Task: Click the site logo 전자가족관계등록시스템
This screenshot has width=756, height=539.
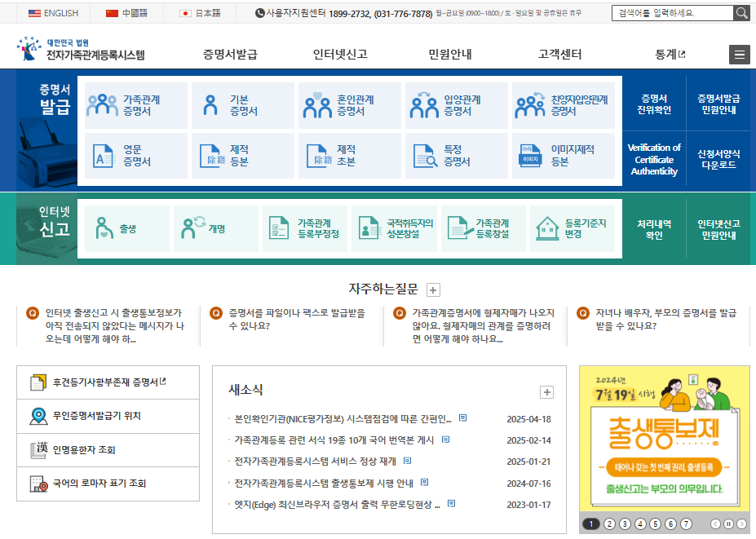Action: 81,49
